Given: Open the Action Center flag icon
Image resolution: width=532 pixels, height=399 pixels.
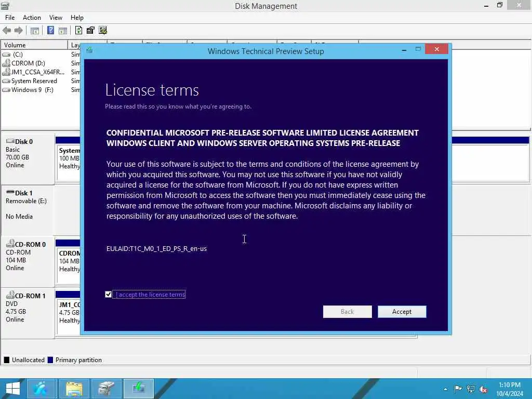Looking at the screenshot, I should (x=458, y=389).
